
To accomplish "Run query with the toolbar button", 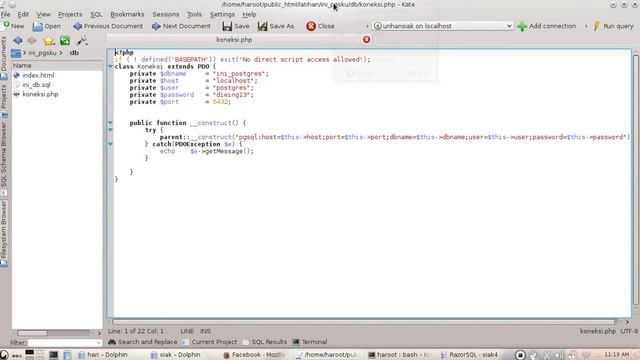I will coord(613,26).
